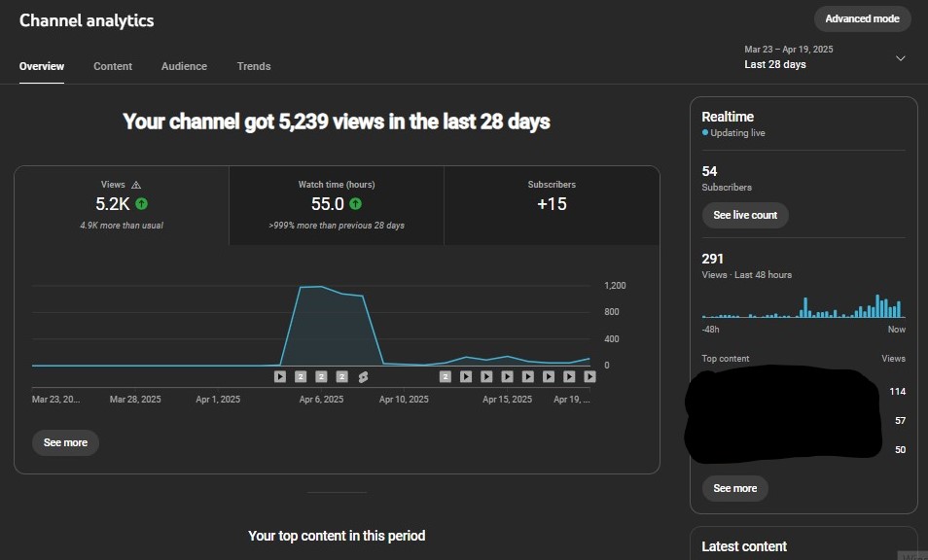Click the 'Now' label under the bar chart
The image size is (928, 560).
coord(896,330)
